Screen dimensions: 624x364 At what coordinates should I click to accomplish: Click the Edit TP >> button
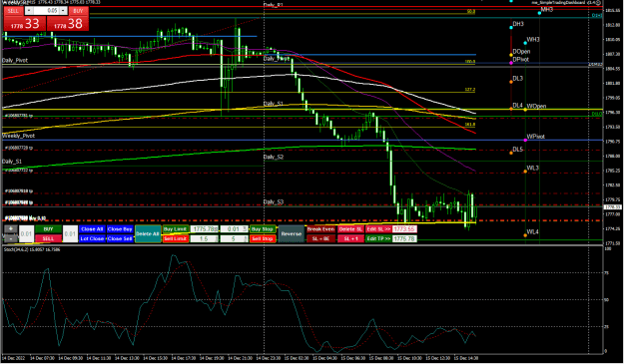[x=378, y=238]
